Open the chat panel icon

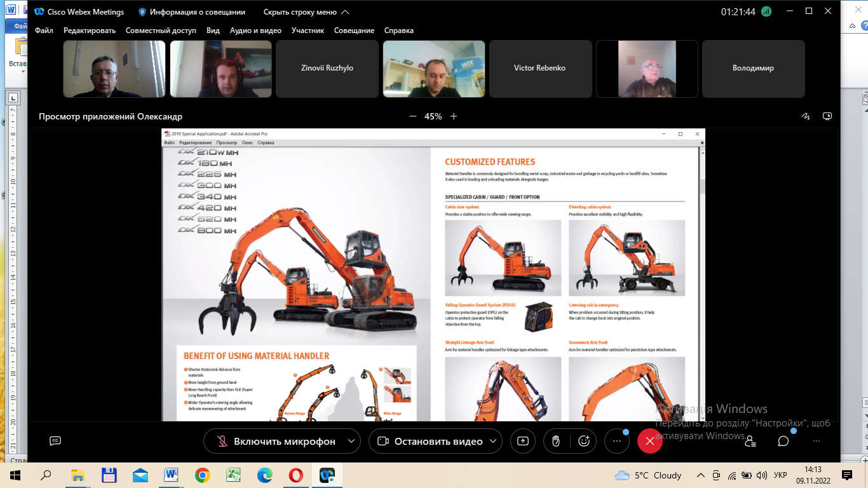pyautogui.click(x=783, y=441)
